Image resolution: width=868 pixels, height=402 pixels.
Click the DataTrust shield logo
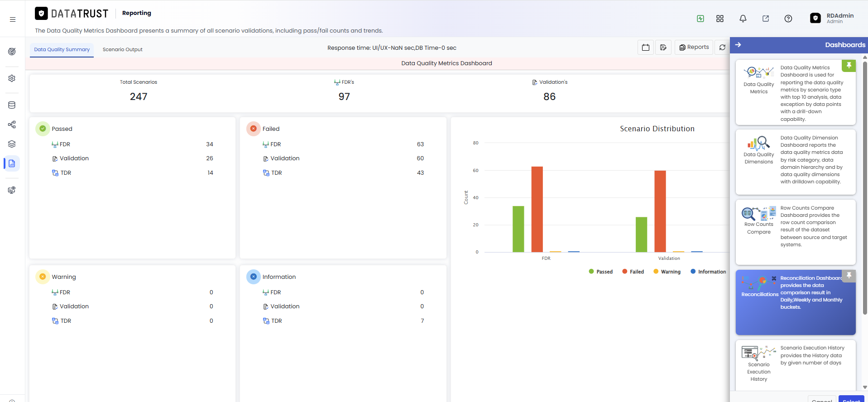[x=41, y=14]
